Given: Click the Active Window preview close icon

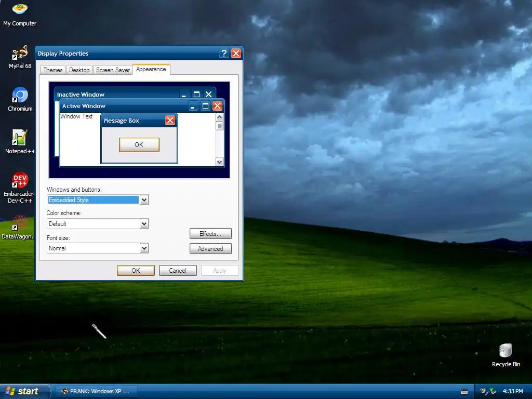Looking at the screenshot, I should (x=218, y=106).
